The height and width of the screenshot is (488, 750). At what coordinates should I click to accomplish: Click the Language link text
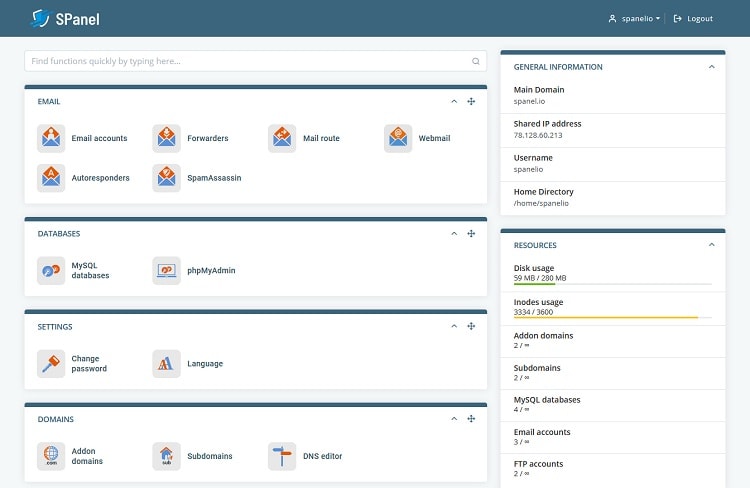point(205,364)
